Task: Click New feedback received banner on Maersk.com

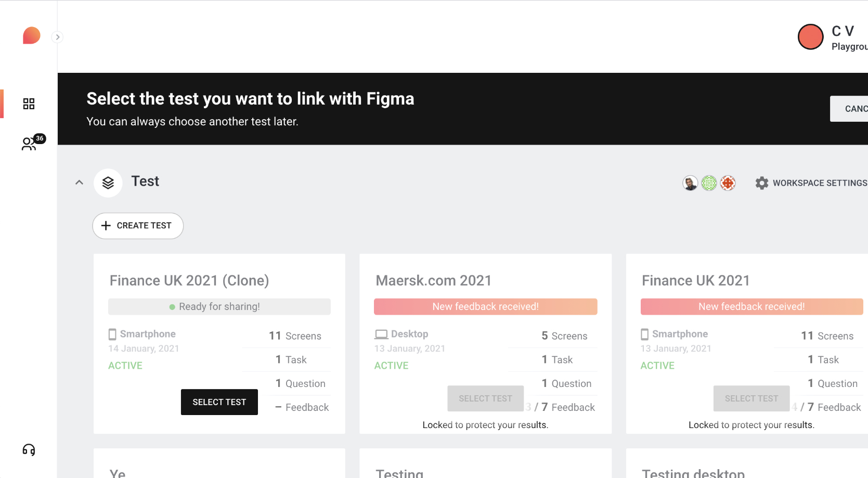Action: coord(485,307)
